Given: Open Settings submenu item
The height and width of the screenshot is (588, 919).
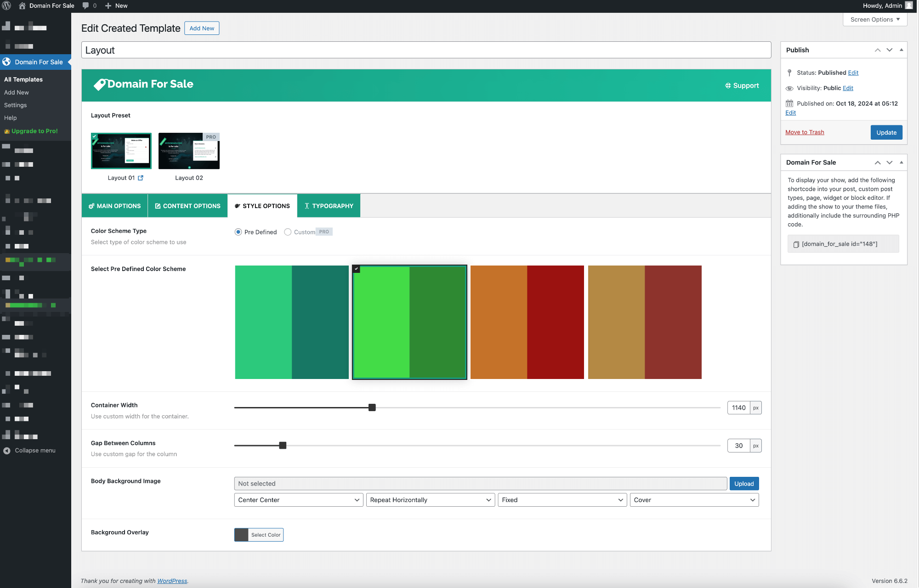Looking at the screenshot, I should coord(16,105).
